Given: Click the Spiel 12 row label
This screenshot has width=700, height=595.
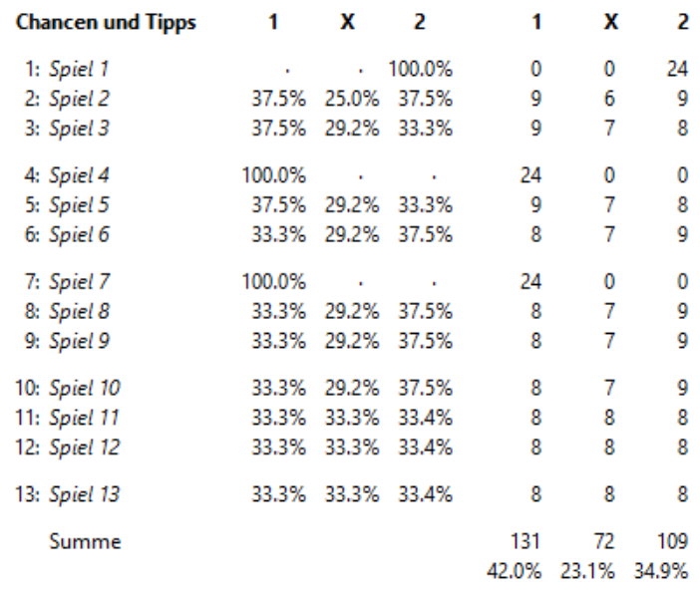Looking at the screenshot, I should tap(85, 446).
